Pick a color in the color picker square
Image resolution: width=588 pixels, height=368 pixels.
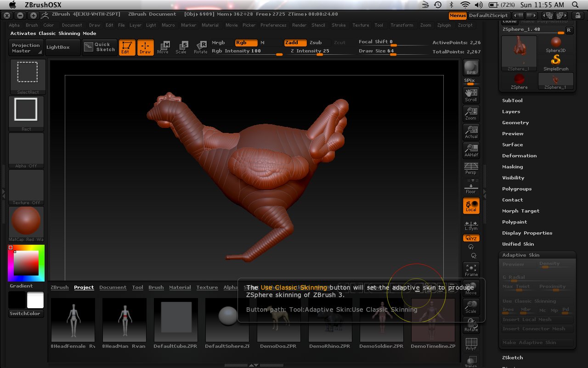point(27,263)
